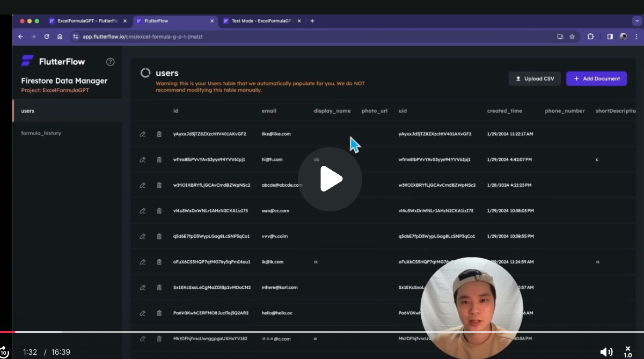The image size is (644, 359).
Task: Bookmark this page with the star
Action: click(572, 36)
